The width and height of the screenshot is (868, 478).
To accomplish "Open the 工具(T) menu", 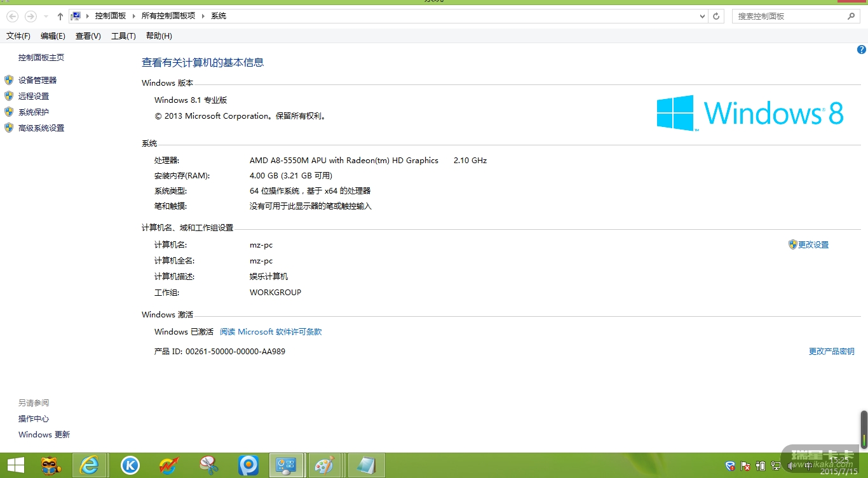I will pyautogui.click(x=123, y=36).
